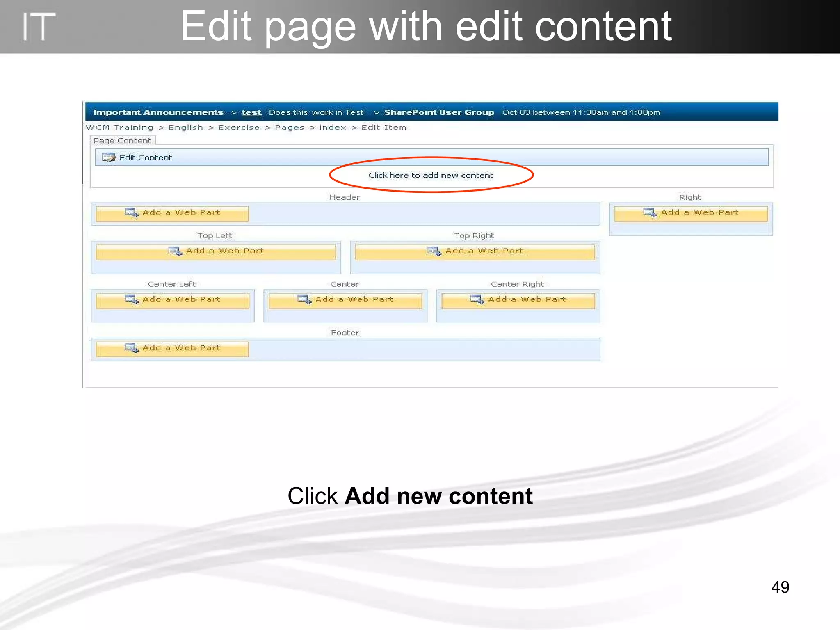Image resolution: width=840 pixels, height=630 pixels.
Task: Click web part icon in Center Right zone
Action: [477, 299]
